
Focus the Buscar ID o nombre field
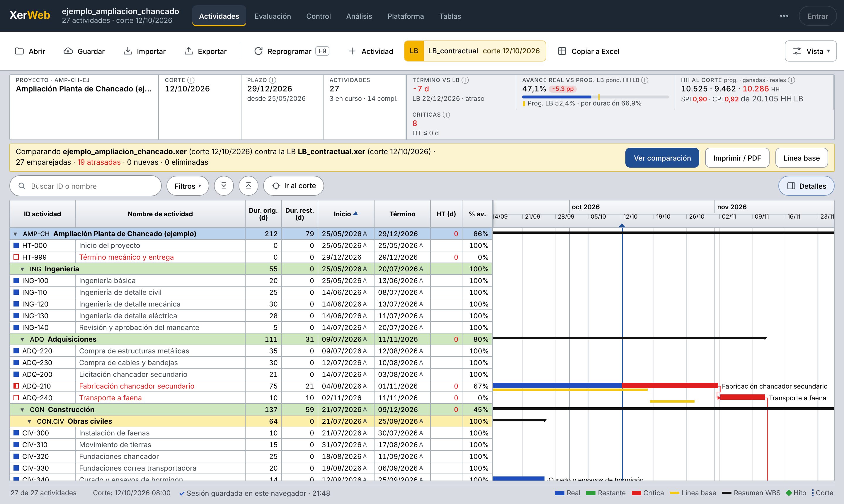pyautogui.click(x=86, y=186)
